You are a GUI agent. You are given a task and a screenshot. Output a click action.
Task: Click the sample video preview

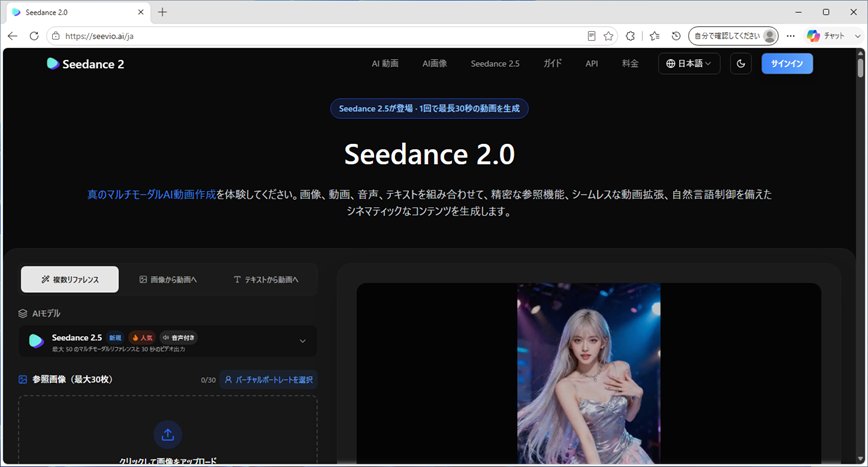(588, 373)
